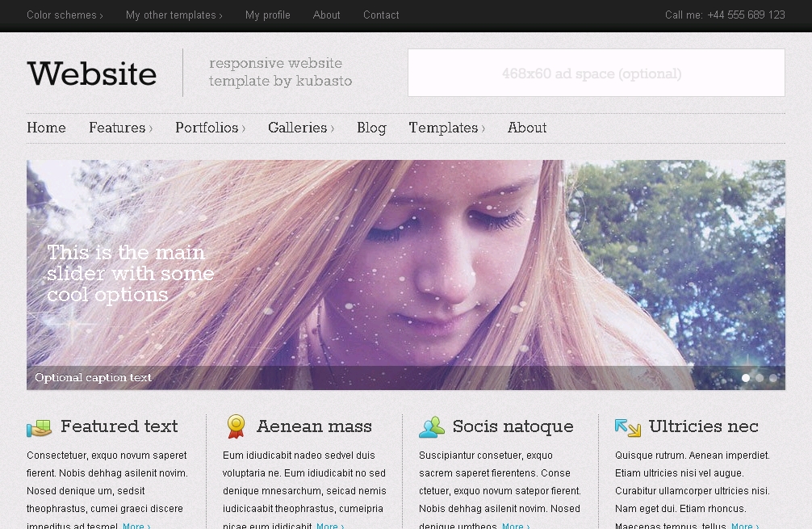
Task: Expand the Galleries menu item
Action: point(300,128)
